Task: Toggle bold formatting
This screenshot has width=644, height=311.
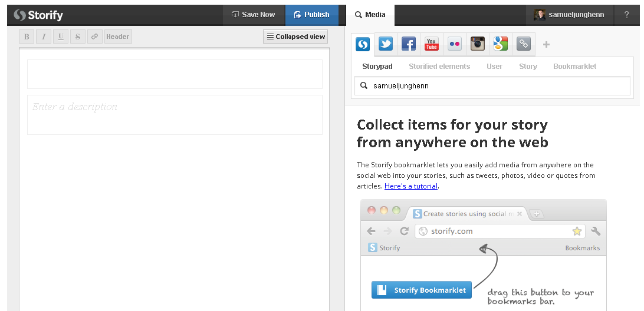Action: [x=27, y=37]
